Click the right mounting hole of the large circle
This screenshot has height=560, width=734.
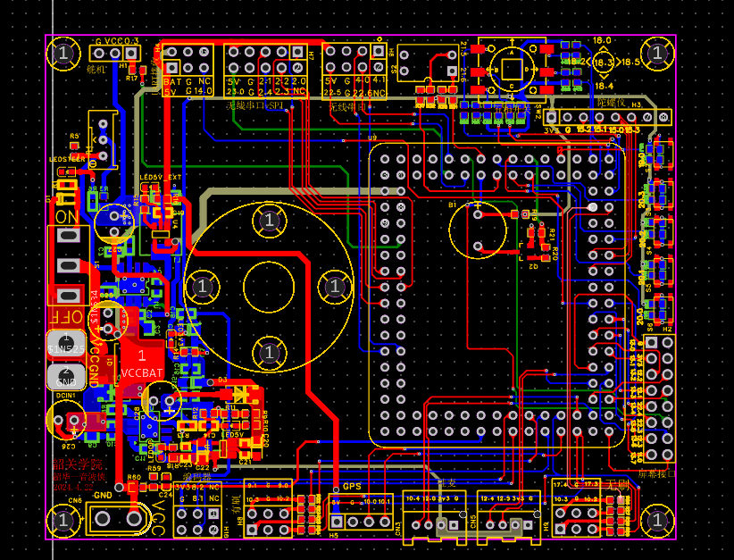tap(335, 286)
